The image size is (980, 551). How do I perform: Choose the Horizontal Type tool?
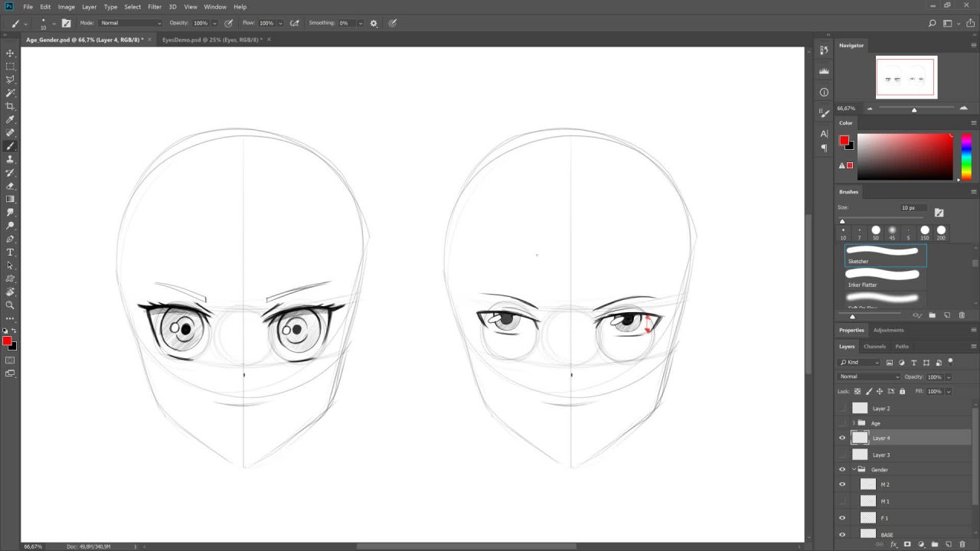pyautogui.click(x=11, y=253)
